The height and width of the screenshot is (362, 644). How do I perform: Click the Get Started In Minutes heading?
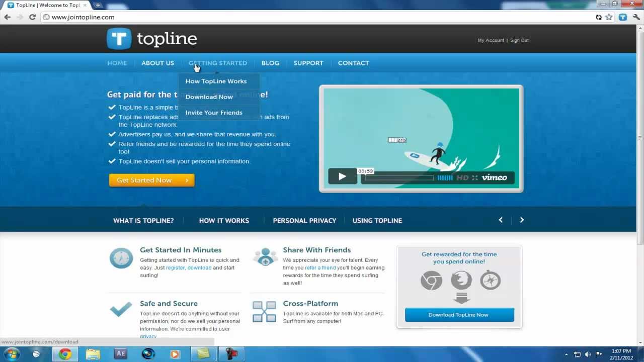pos(181,250)
